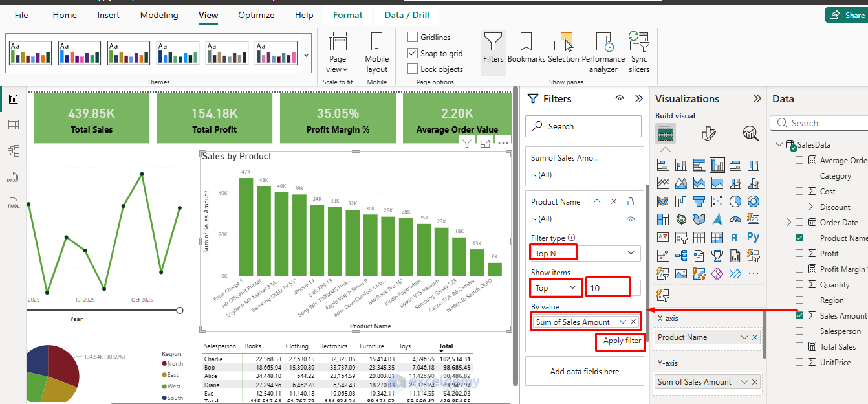Choose the gauge visual
The height and width of the screenshot is (404, 868).
click(735, 219)
